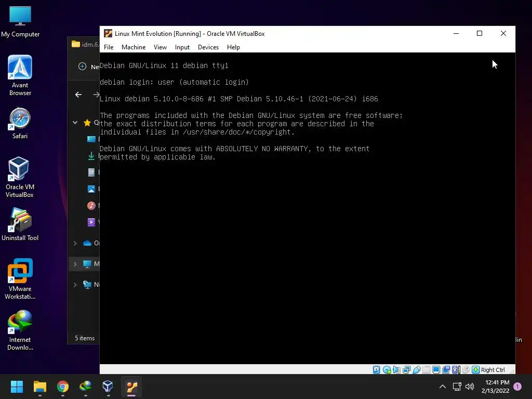Collapse Quick access in File Explorer
The width and height of the screenshot is (532, 399).
[75, 123]
